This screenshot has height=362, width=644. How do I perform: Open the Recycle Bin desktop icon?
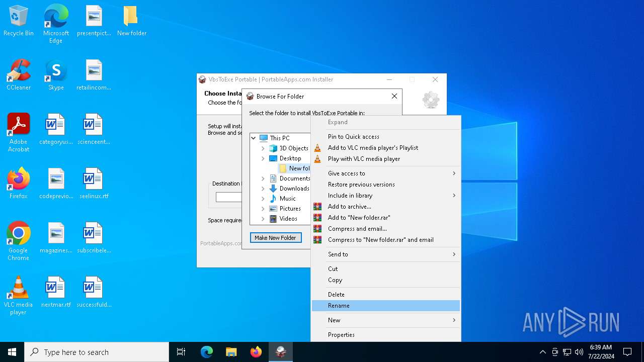[19, 21]
